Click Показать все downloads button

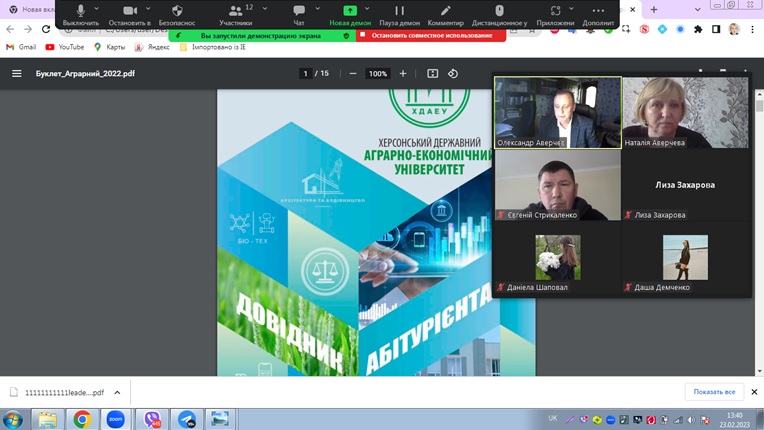coord(714,392)
